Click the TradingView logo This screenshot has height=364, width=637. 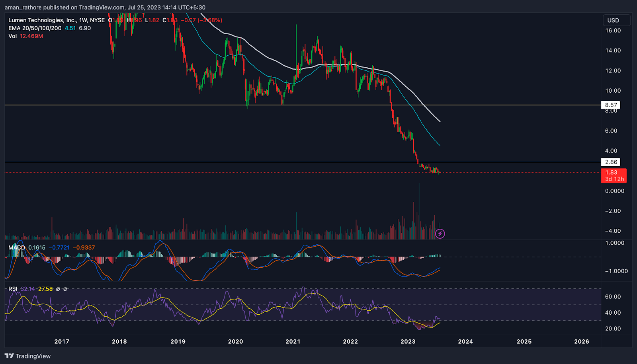27,356
